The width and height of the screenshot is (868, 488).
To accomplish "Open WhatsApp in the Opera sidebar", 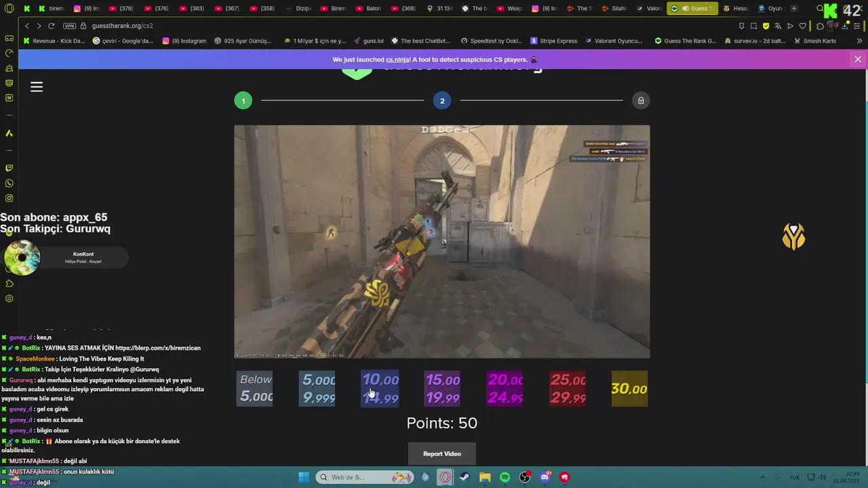I will [x=9, y=183].
